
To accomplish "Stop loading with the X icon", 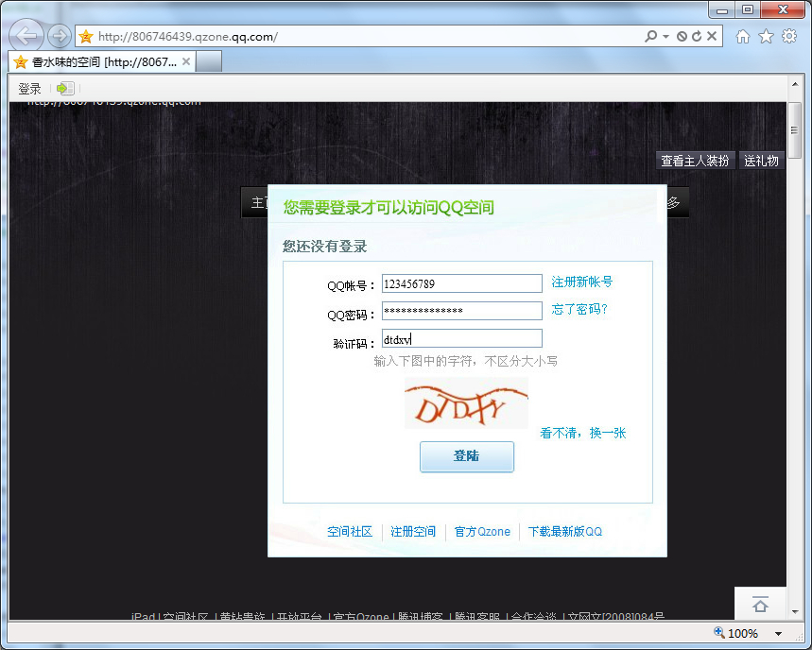I will click(712, 36).
